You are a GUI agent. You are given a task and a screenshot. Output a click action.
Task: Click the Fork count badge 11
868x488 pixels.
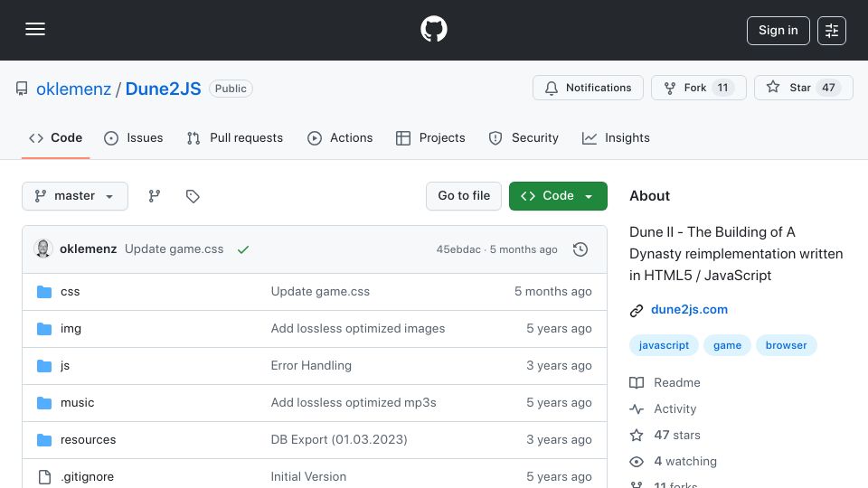pyautogui.click(x=722, y=88)
